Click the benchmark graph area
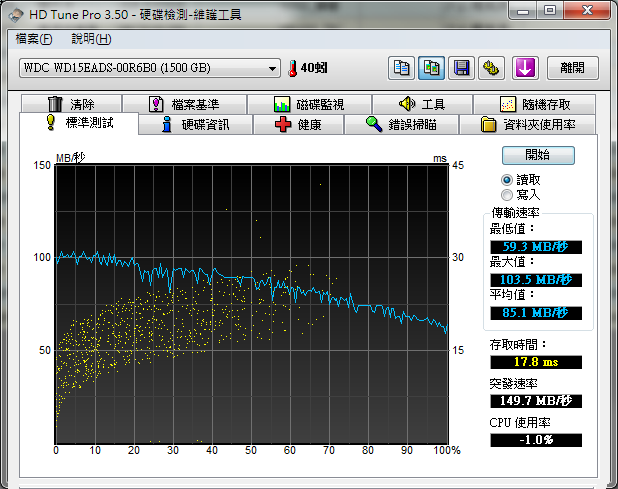This screenshot has width=618, height=489. pyautogui.click(x=251, y=304)
